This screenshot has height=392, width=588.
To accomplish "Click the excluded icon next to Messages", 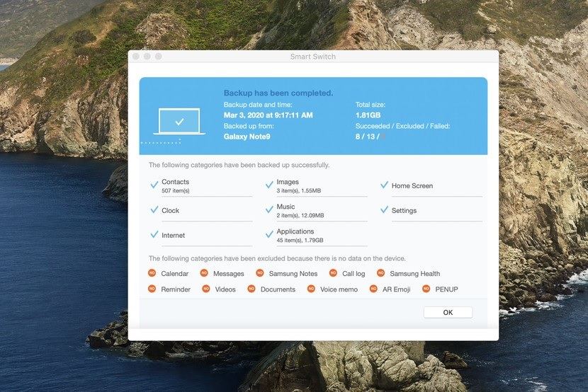I will click(204, 273).
